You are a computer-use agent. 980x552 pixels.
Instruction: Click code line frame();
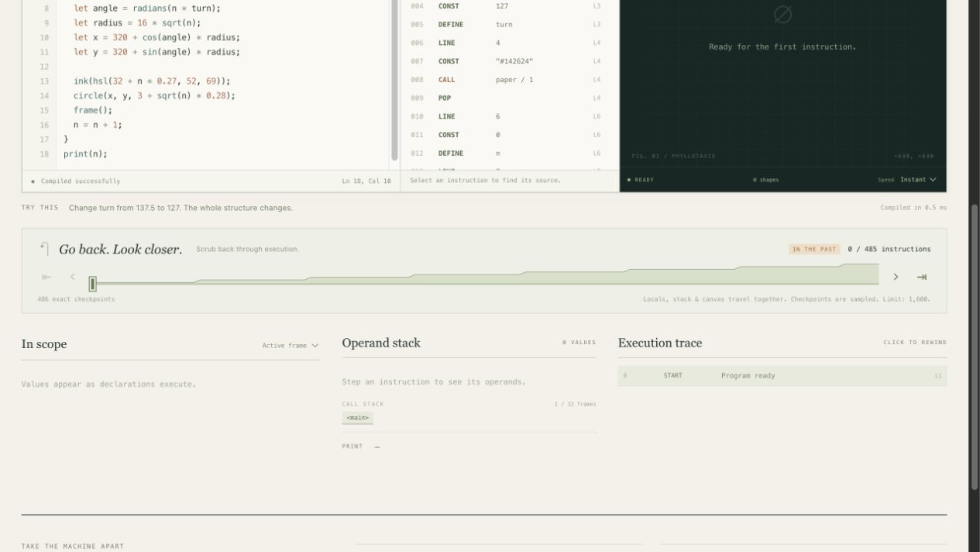(93, 110)
